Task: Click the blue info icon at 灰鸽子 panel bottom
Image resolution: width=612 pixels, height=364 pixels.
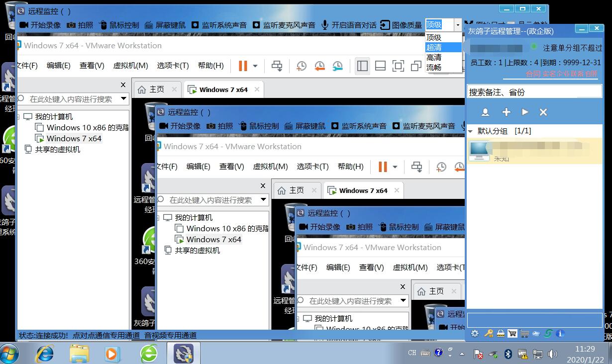Action: click(560, 334)
